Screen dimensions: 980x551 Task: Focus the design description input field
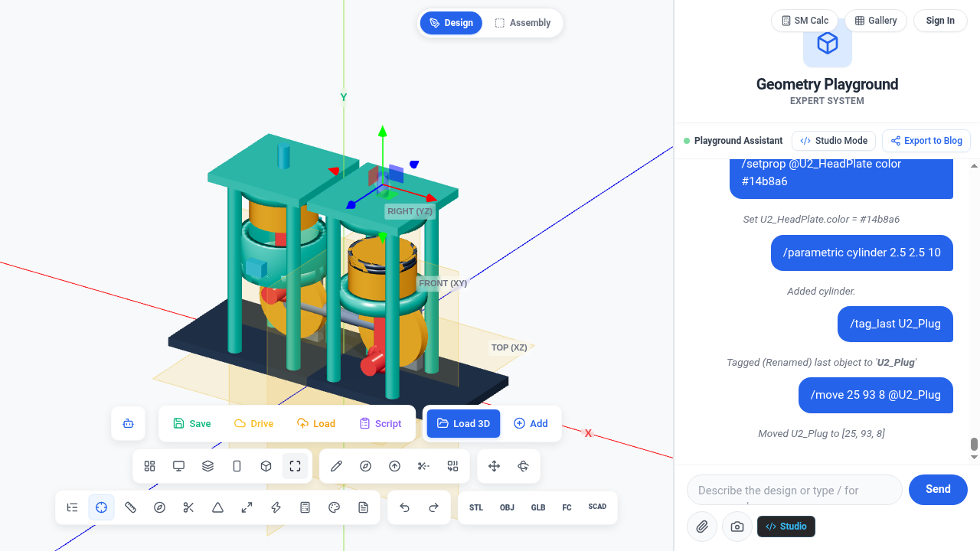click(795, 490)
